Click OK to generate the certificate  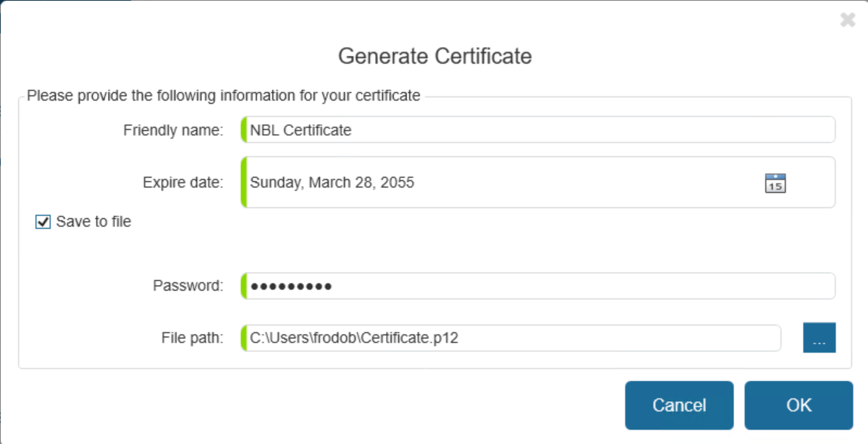(x=798, y=405)
